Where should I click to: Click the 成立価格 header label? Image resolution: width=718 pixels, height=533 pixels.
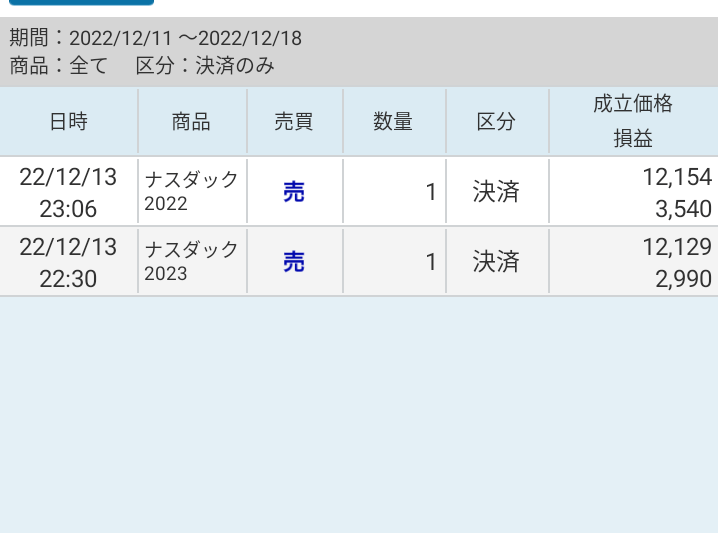[632, 104]
